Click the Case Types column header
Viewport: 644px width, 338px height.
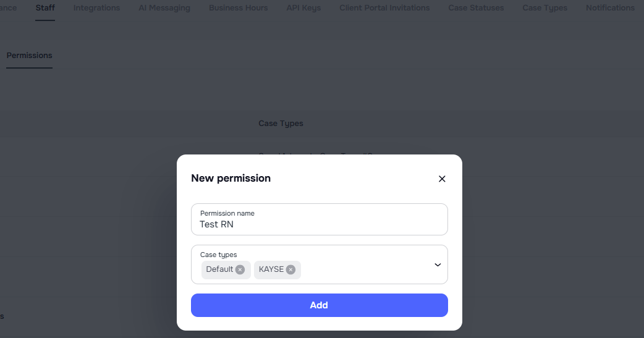tap(281, 124)
